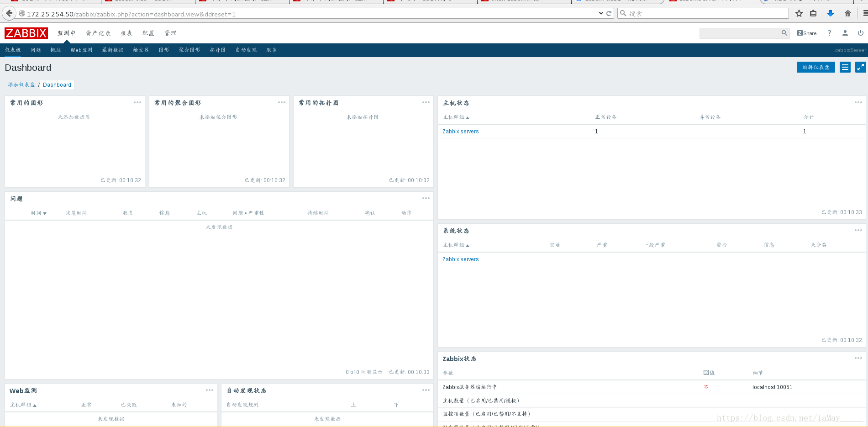Select the 'Zabbix服务器端运行中' row text
Image resolution: width=868 pixels, height=427 pixels.
point(469,387)
